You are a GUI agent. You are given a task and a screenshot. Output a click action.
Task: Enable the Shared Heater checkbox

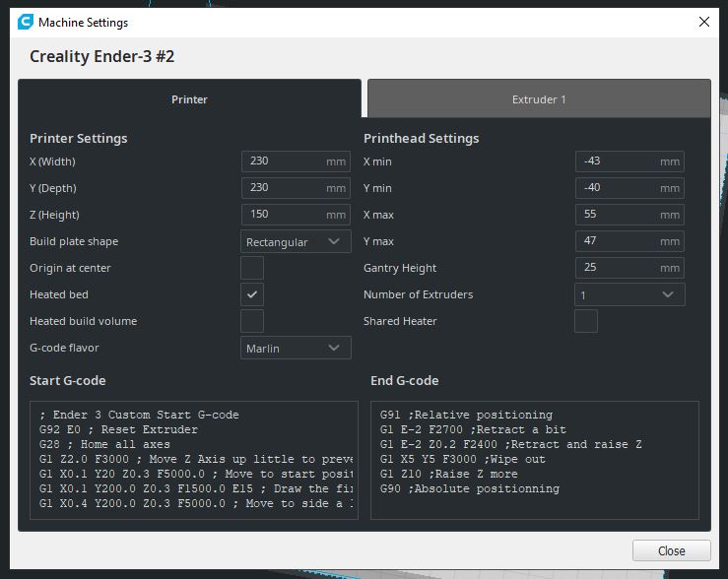586,321
